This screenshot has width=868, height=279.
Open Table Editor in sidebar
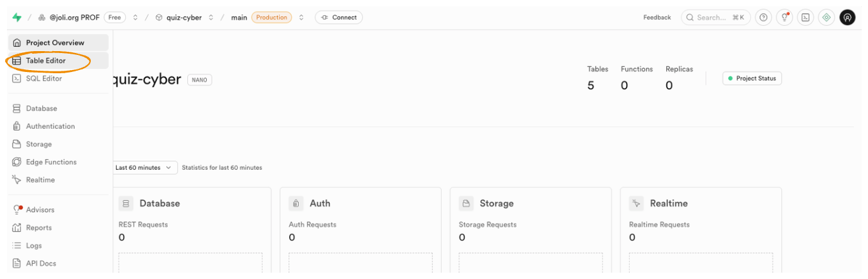[x=45, y=61]
